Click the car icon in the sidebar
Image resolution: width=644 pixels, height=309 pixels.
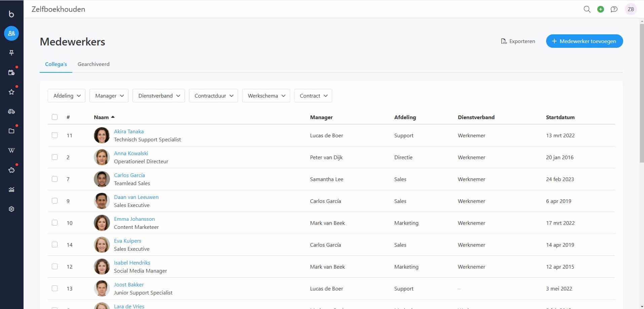click(x=11, y=111)
